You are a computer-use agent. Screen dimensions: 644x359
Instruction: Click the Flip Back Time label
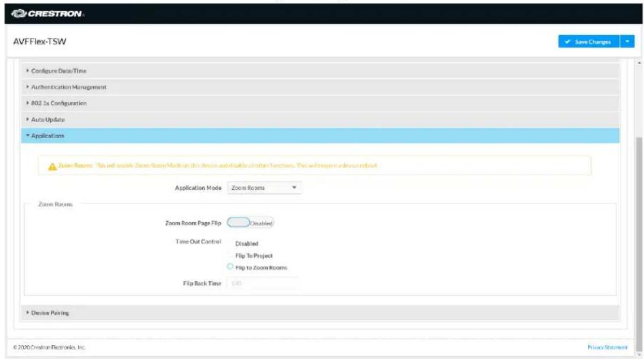coord(203,283)
